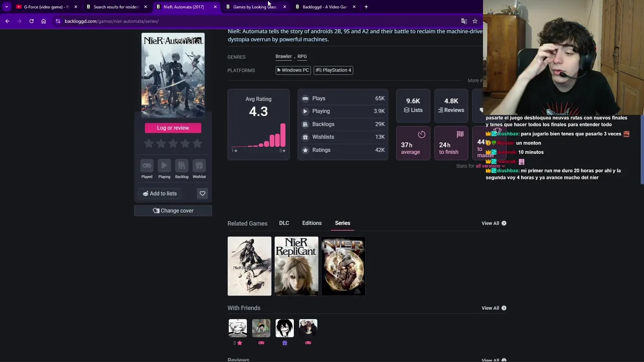Like game with heart icon
This screenshot has width=644, height=362.
202,194
